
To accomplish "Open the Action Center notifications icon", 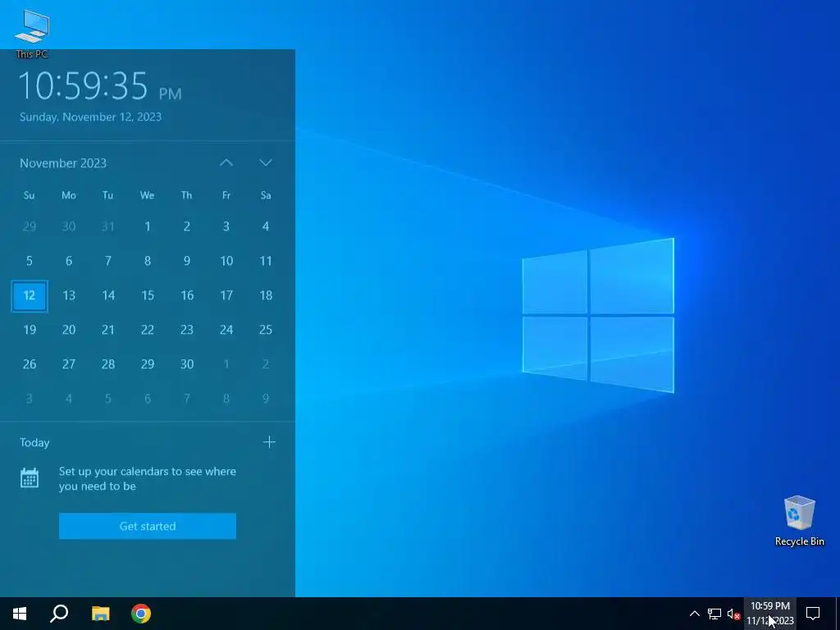I will click(813, 614).
